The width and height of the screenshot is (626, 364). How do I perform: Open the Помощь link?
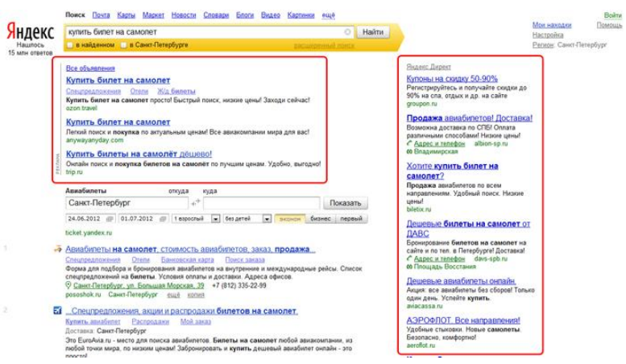[609, 25]
